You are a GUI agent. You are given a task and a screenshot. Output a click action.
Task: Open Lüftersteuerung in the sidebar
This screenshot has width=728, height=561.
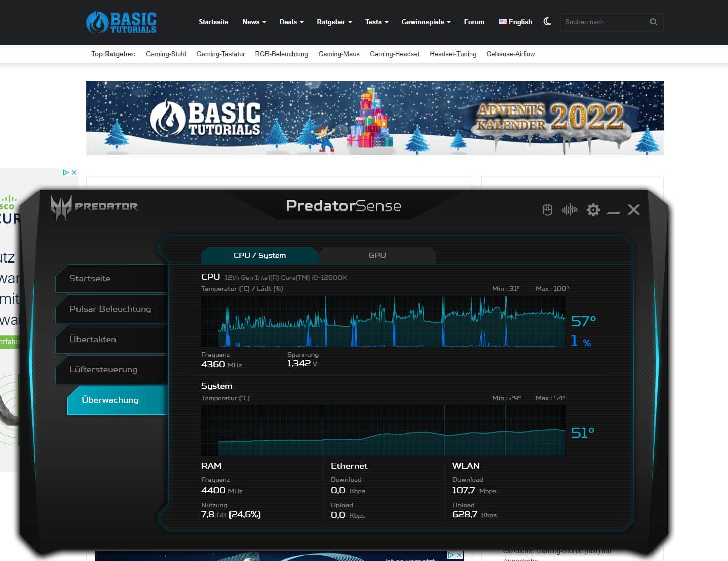(x=103, y=369)
